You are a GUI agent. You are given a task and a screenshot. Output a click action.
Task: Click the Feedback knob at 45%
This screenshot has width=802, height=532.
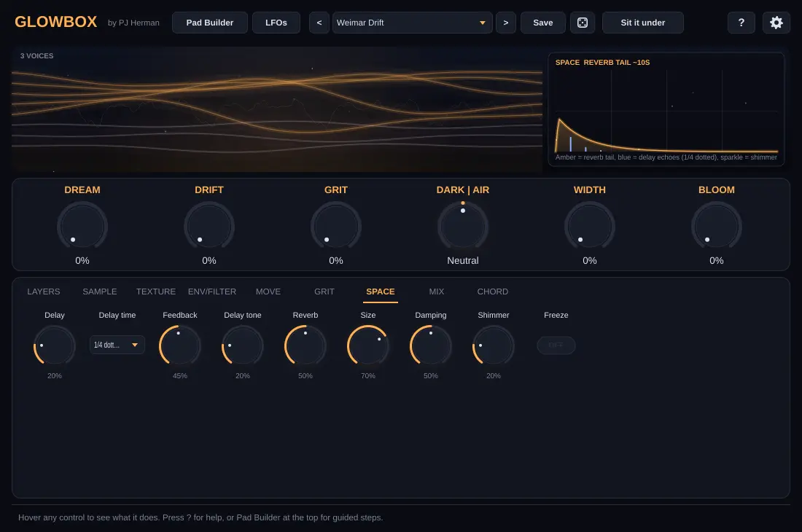[x=180, y=346]
